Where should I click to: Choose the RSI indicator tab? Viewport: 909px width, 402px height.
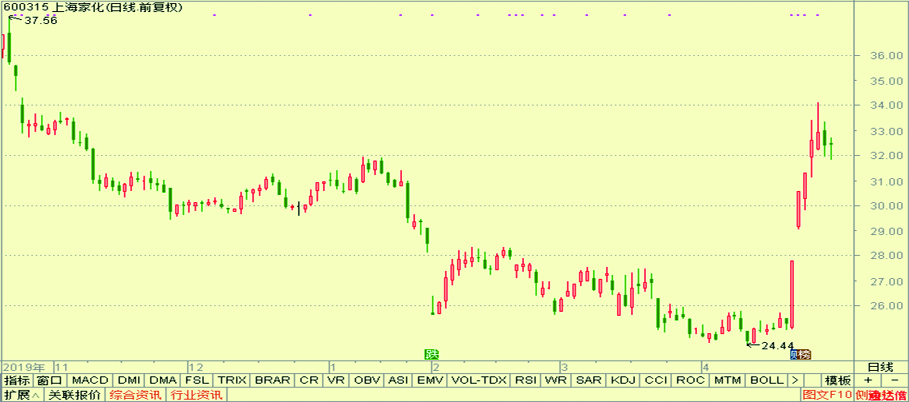pyautogui.click(x=526, y=381)
